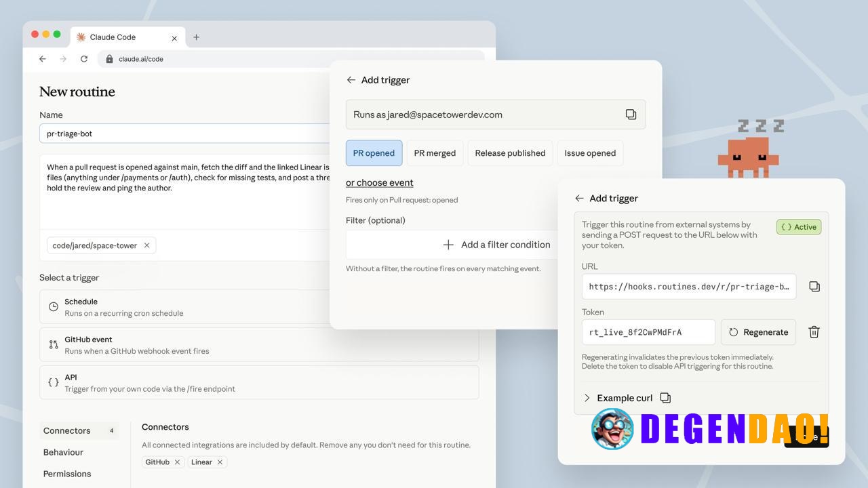The image size is (868, 488).
Task: Copy the webhook URL
Action: click(x=814, y=286)
